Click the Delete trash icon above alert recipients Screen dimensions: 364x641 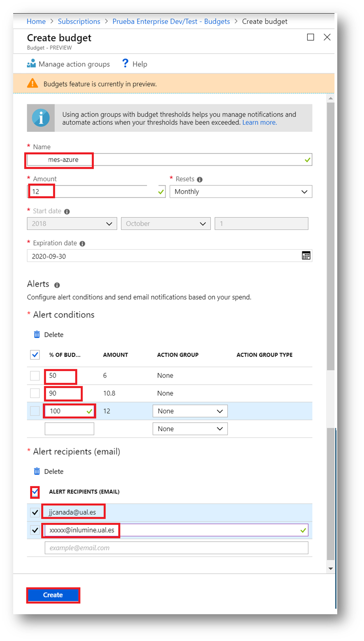pos(37,471)
